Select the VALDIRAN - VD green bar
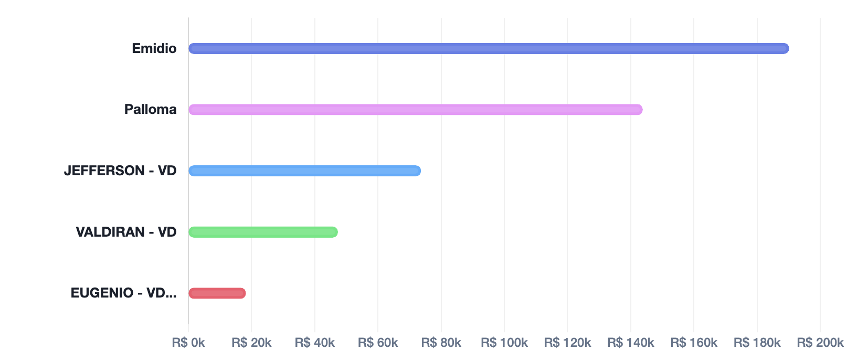Viewport: 868px width, 361px height. (x=263, y=232)
